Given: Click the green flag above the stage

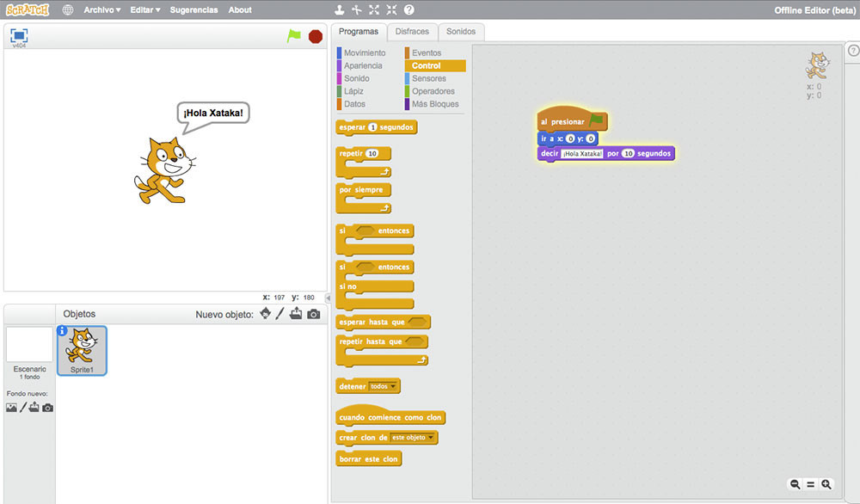Looking at the screenshot, I should (294, 36).
